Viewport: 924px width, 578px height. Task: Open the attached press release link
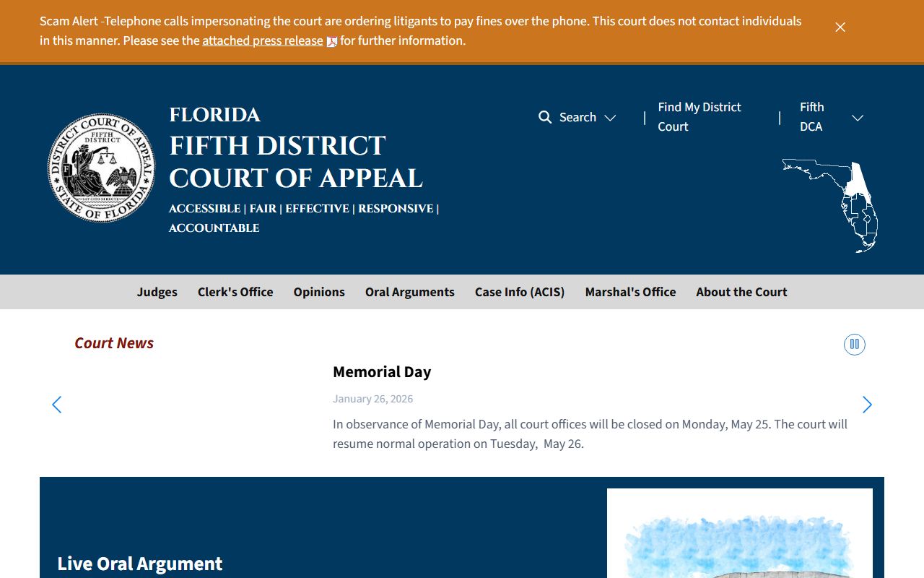pos(263,41)
